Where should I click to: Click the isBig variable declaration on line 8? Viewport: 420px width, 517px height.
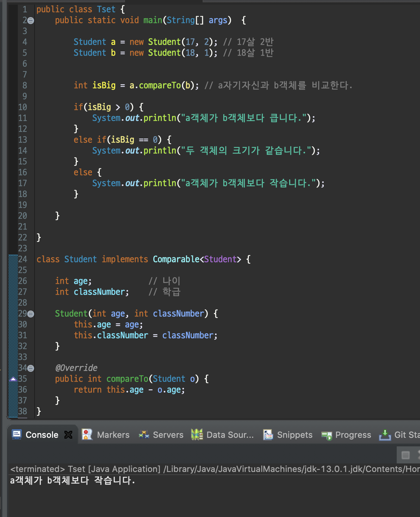click(104, 85)
